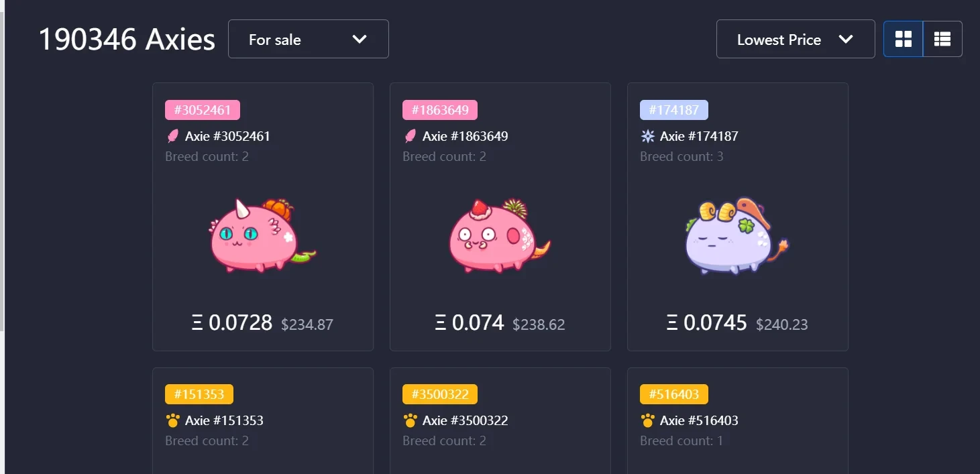Open the For sale filter dropdown

click(x=308, y=40)
